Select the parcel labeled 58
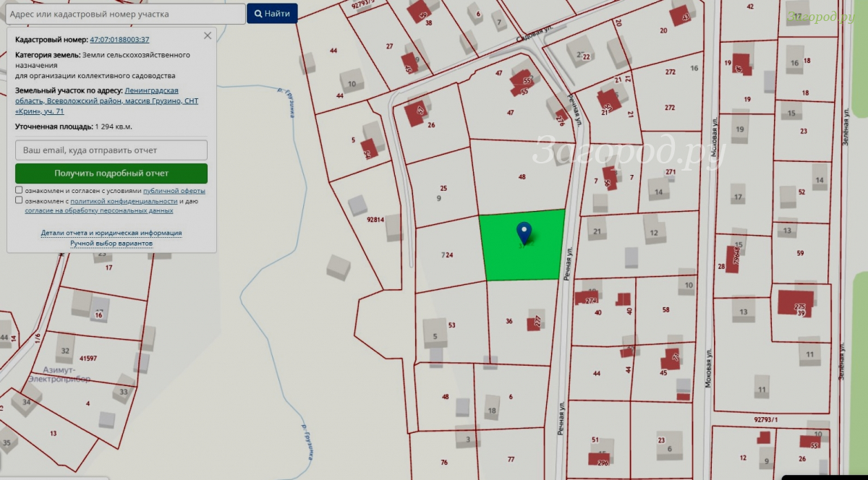 point(666,309)
